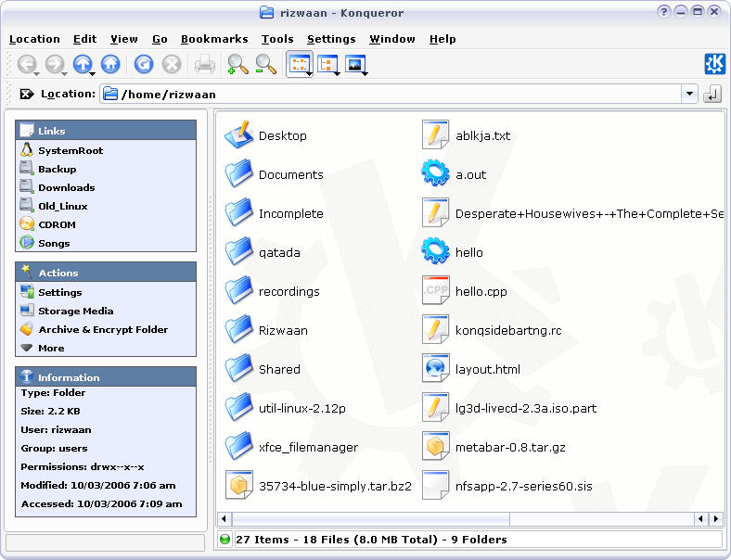This screenshot has width=731, height=560.
Task: Switch to Tree View mode
Action: coord(327,64)
